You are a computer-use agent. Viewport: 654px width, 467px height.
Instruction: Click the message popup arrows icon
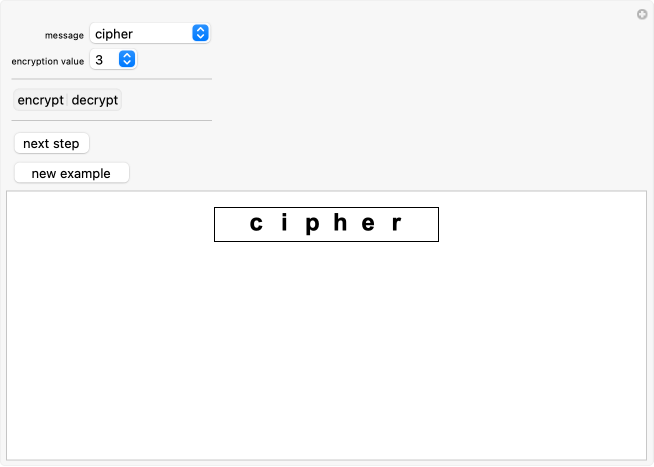[x=200, y=33]
